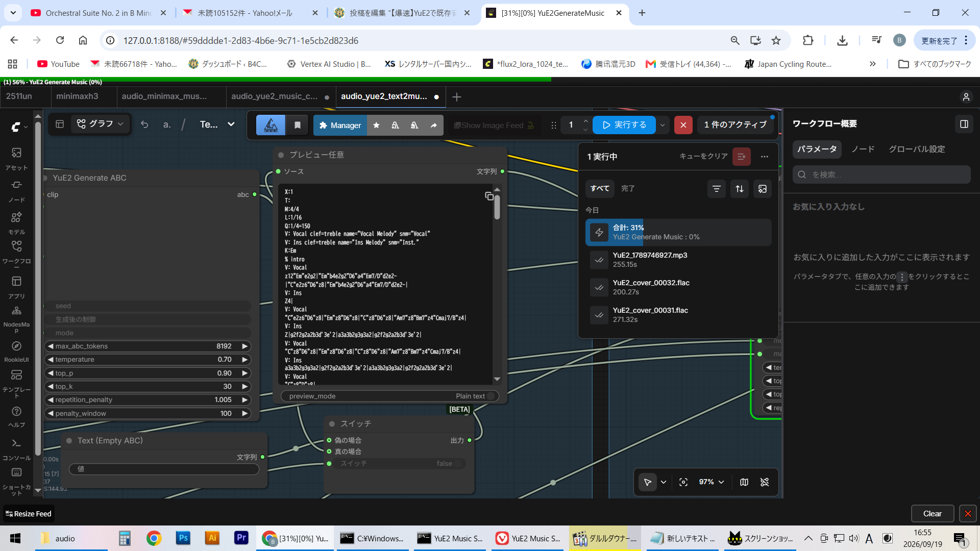Click the copy icon in preview text
Viewport: 980px width, 551px height.
(489, 196)
